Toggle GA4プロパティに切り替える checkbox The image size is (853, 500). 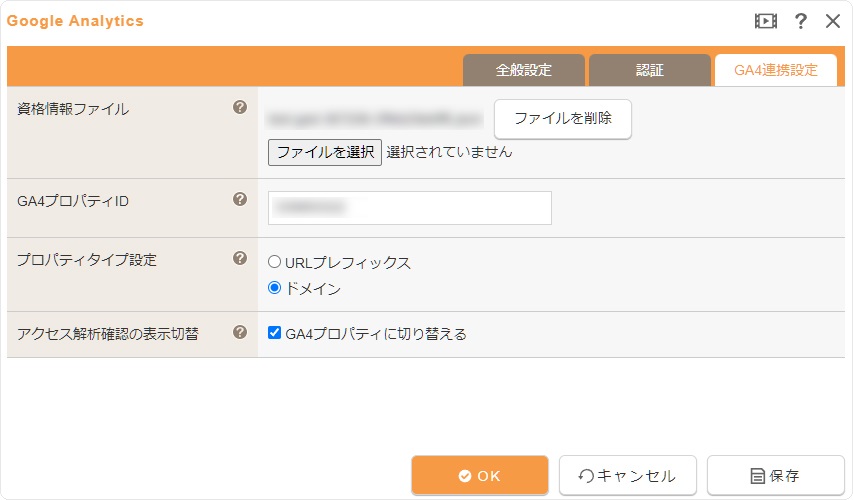(x=274, y=332)
